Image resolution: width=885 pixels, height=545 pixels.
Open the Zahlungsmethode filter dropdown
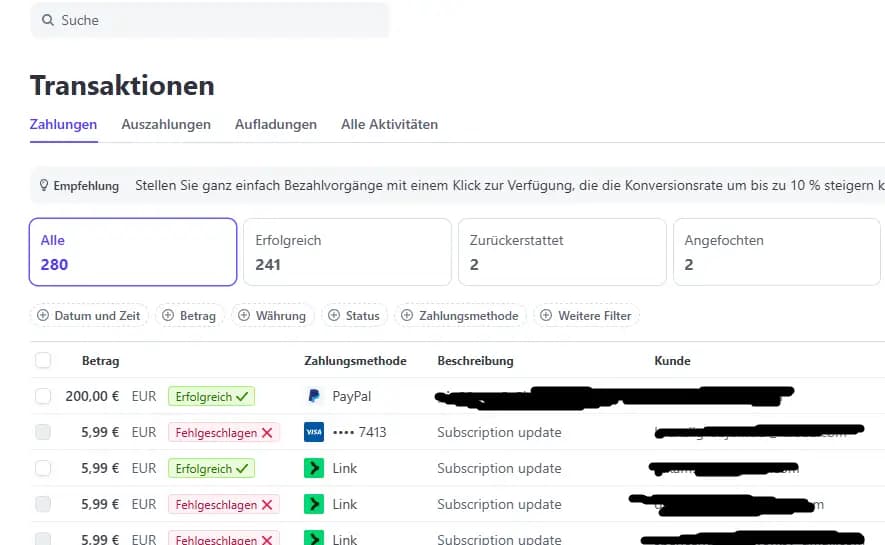pos(460,316)
